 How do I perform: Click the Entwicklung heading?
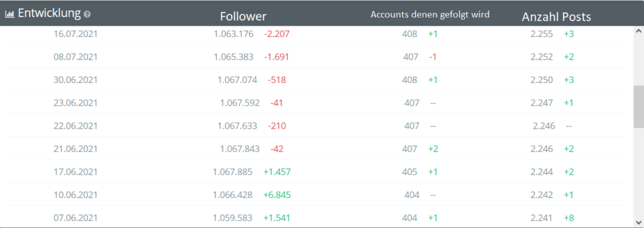[49, 13]
